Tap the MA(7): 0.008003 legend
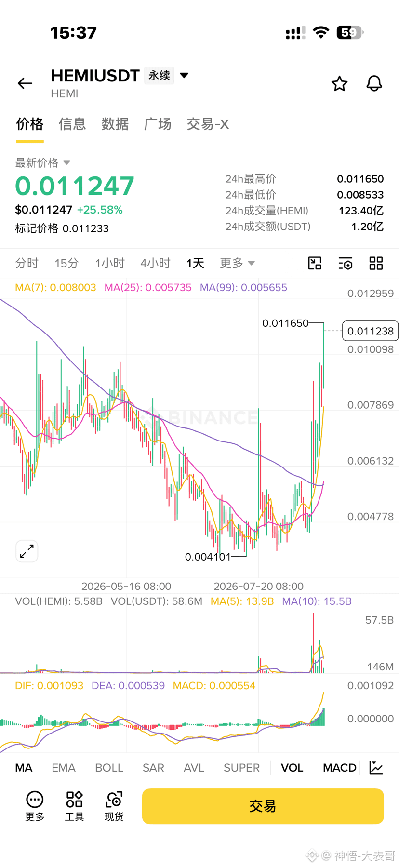The width and height of the screenshot is (399, 868). point(55,288)
